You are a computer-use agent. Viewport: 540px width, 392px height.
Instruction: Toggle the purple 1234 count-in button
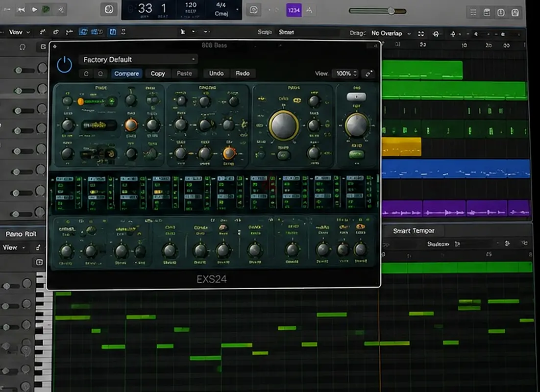point(294,10)
